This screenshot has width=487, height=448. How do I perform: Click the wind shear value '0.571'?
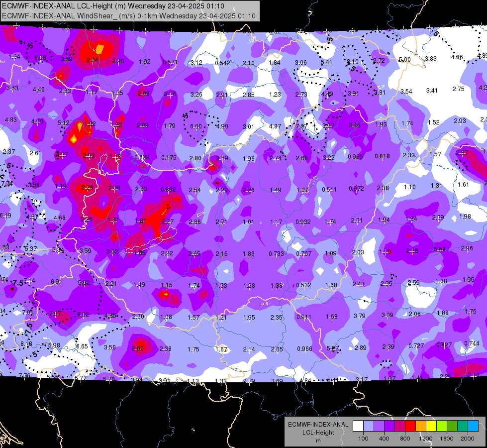[170, 62]
